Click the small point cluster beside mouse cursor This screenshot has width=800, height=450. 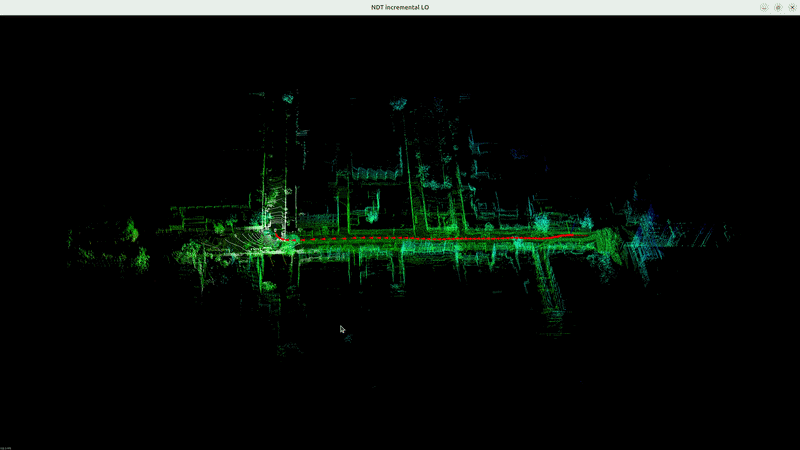[x=348, y=338]
